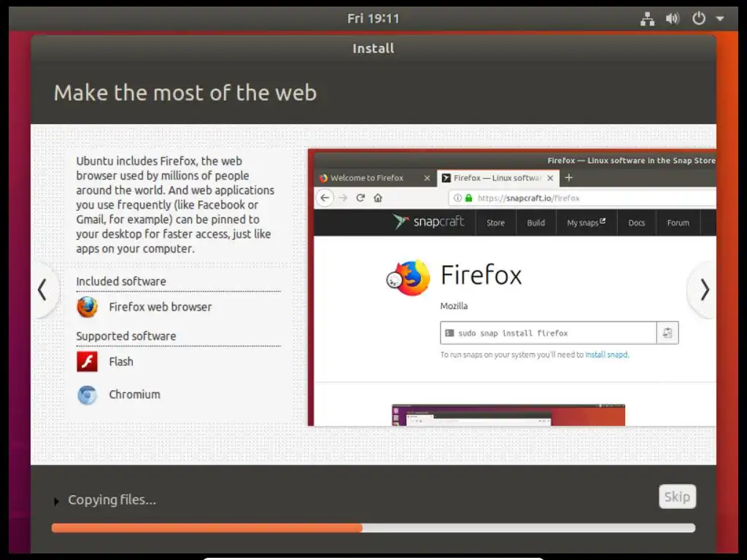This screenshot has height=560, width=747.
Task: Open the volume speaker icon
Action: [673, 19]
